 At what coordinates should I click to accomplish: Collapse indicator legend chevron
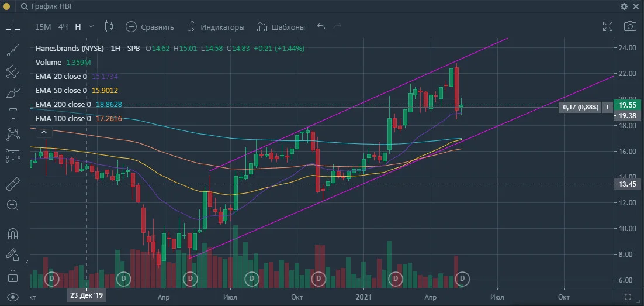44,132
